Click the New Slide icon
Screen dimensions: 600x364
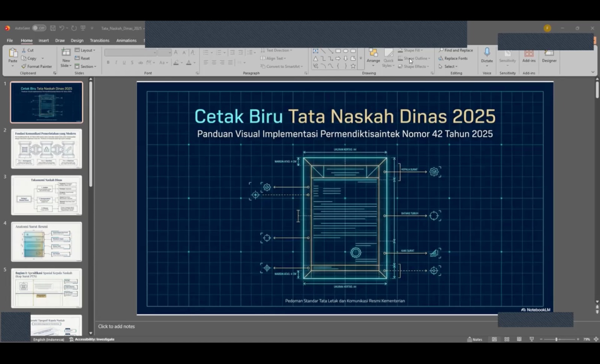[66, 52]
